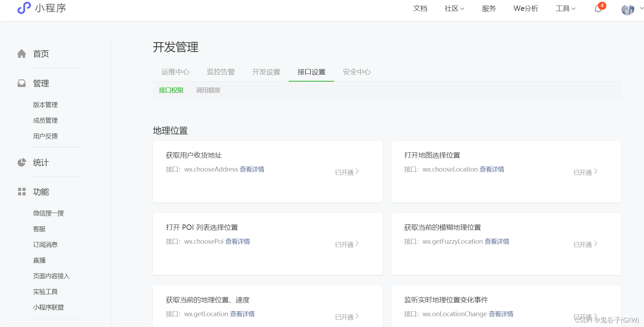Navigate to 版本管理 in sidebar

[45, 104]
